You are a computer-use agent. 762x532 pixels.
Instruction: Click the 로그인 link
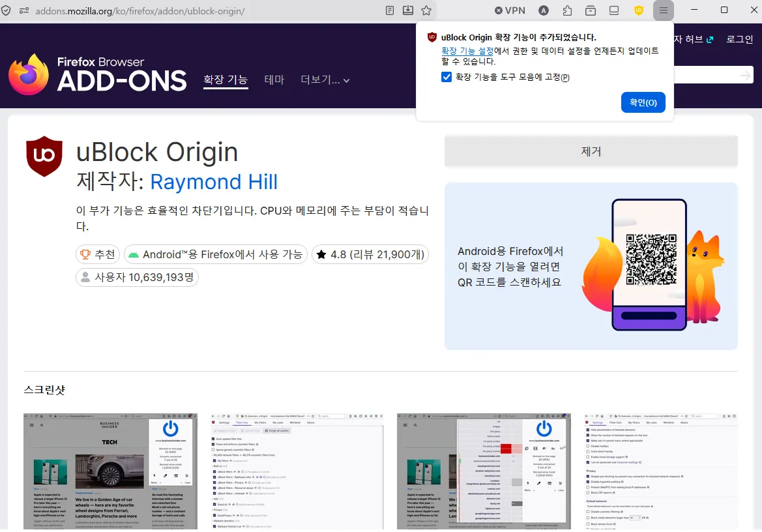739,39
